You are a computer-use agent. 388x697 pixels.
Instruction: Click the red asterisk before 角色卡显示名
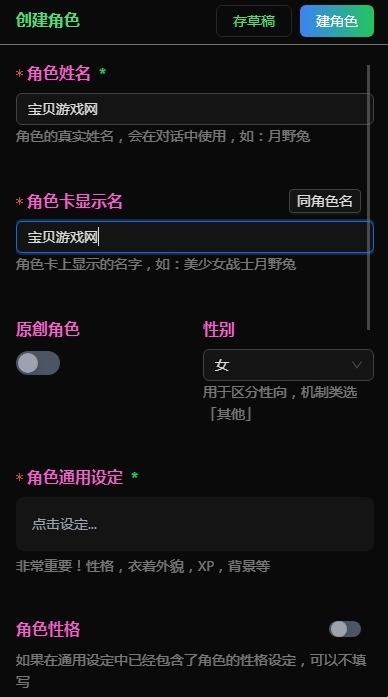pyautogui.click(x=20, y=202)
